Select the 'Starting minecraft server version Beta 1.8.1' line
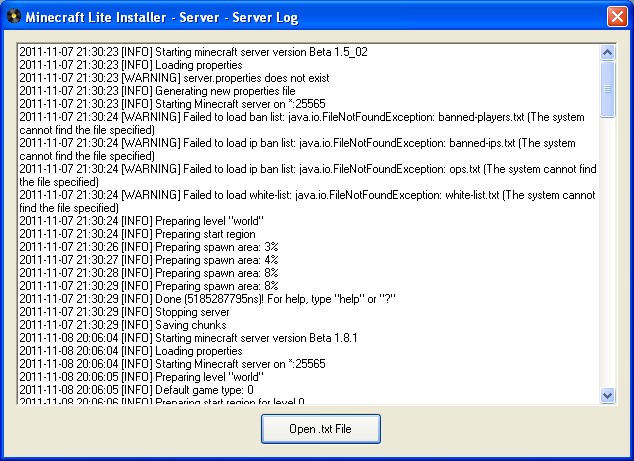Screen dimensions: 634x461 (188, 338)
